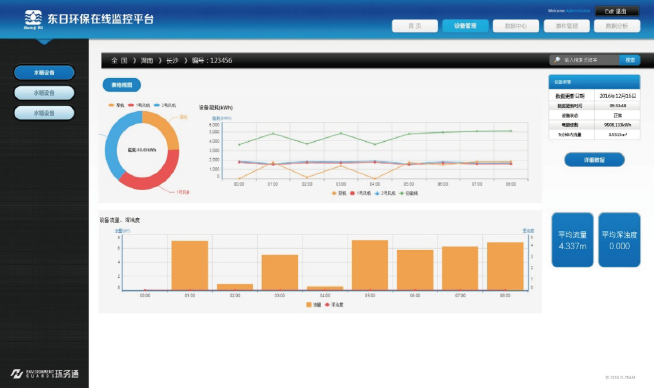654x388 pixels.
Task: Click the 详细数据 button
Action: pyautogui.click(x=594, y=160)
